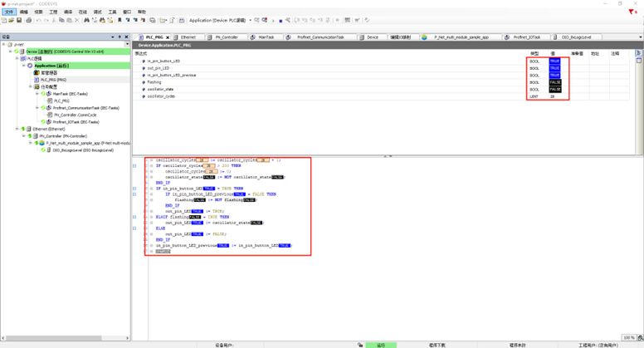The height and width of the screenshot is (348, 644).
Task: Click the Stop application icon in toolbar
Action: [281, 21]
